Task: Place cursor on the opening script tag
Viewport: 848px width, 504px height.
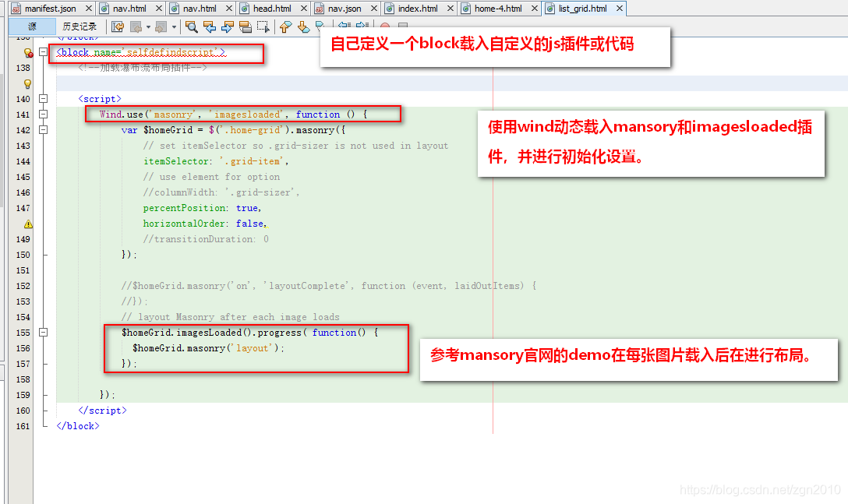Action: (100, 99)
